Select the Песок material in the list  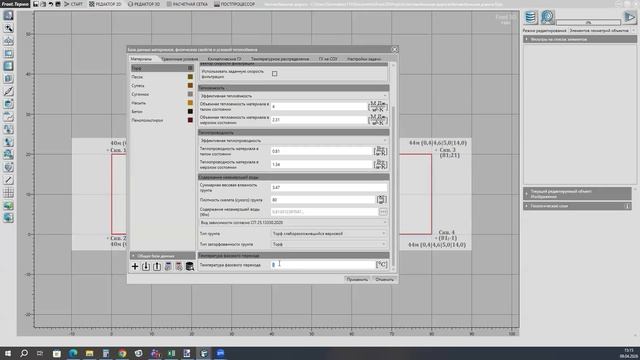pos(162,77)
